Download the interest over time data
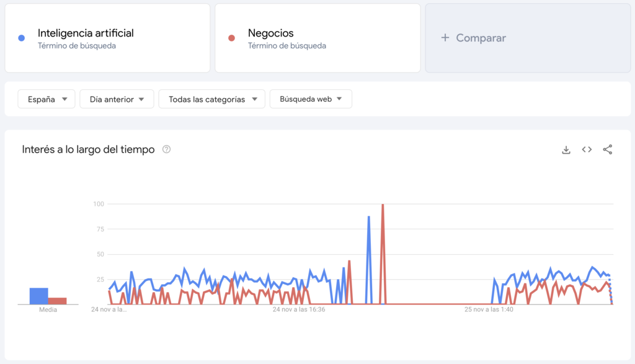Image resolution: width=635 pixels, height=364 pixels. point(566,149)
